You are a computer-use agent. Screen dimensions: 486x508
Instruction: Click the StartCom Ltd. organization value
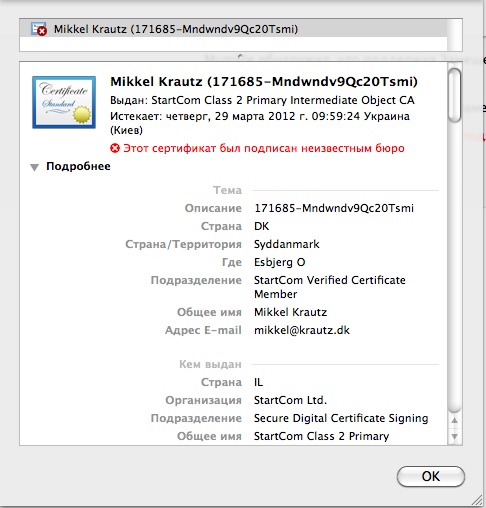pos(290,400)
